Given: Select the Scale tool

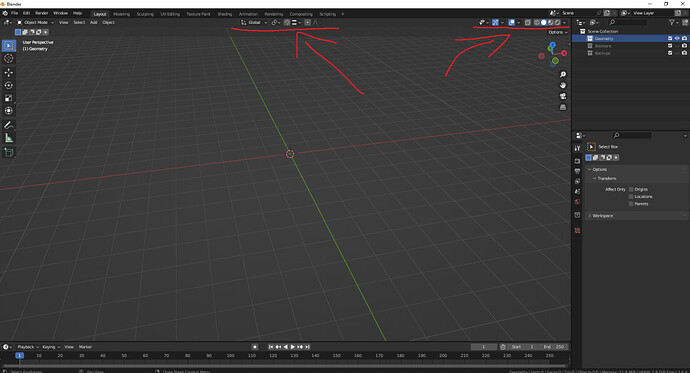Looking at the screenshot, I should coord(9,98).
